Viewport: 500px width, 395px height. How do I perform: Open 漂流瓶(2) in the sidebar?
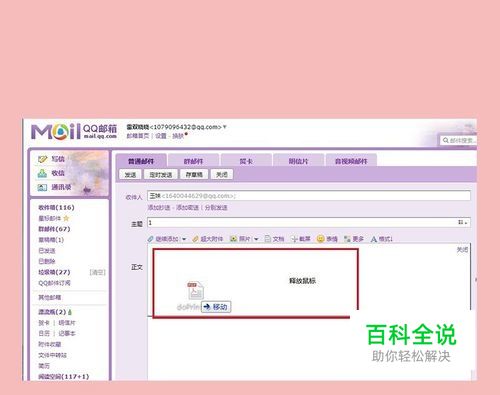pos(52,312)
